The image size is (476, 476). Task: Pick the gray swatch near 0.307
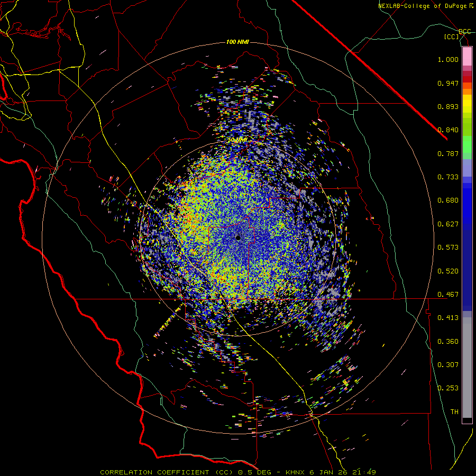pyautogui.click(x=467, y=368)
